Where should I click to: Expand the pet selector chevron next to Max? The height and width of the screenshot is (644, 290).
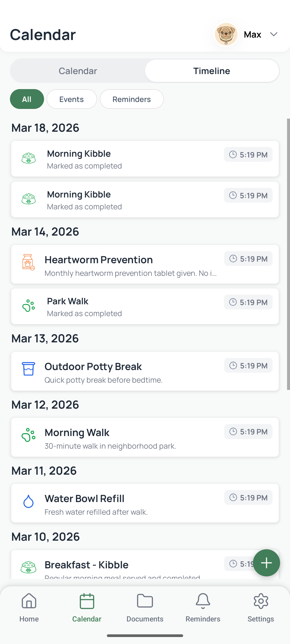coord(274,34)
